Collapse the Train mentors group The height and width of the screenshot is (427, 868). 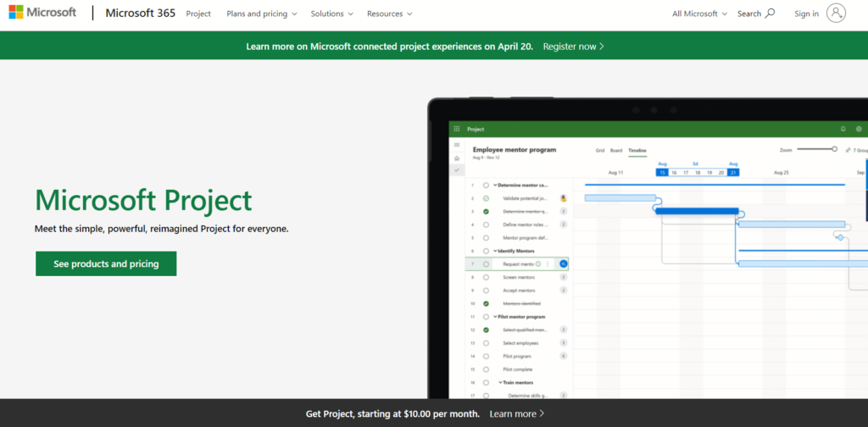click(x=500, y=382)
